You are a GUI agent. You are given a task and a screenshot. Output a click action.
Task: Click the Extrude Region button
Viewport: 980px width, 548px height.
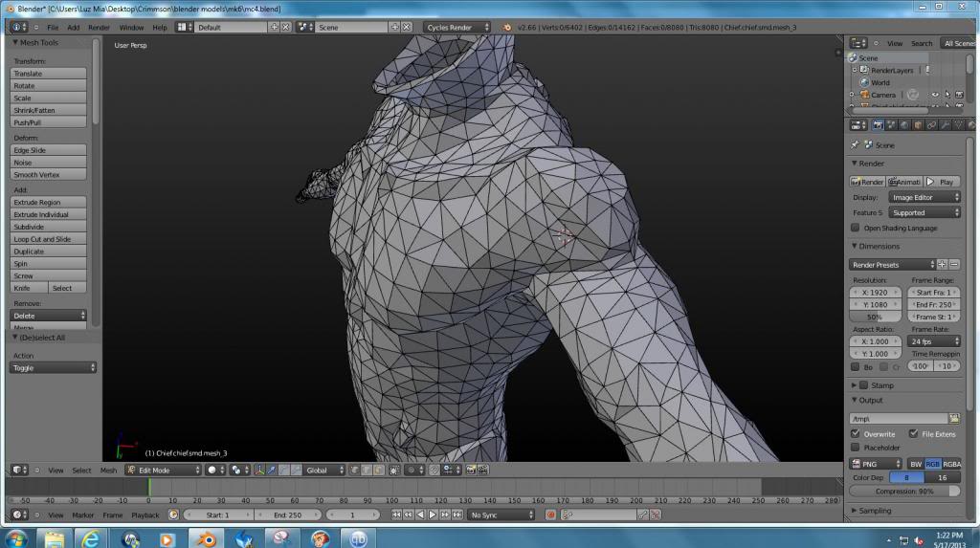48,203
